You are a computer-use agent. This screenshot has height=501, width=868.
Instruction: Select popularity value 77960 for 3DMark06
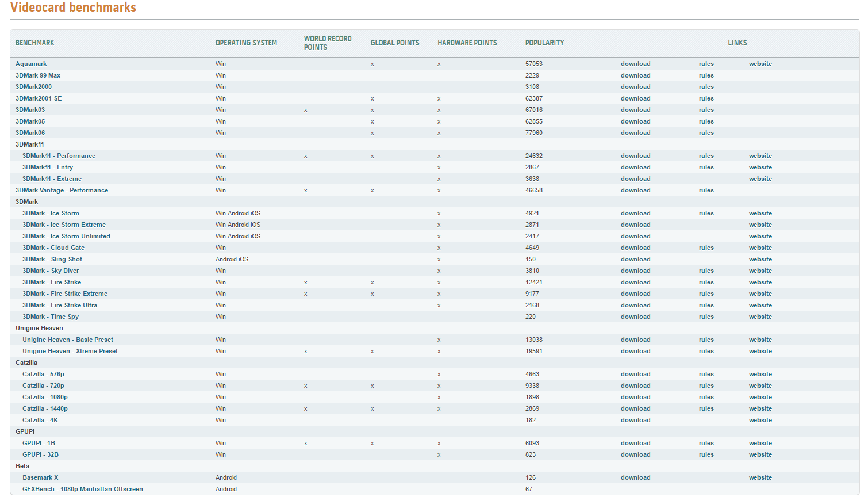533,133
